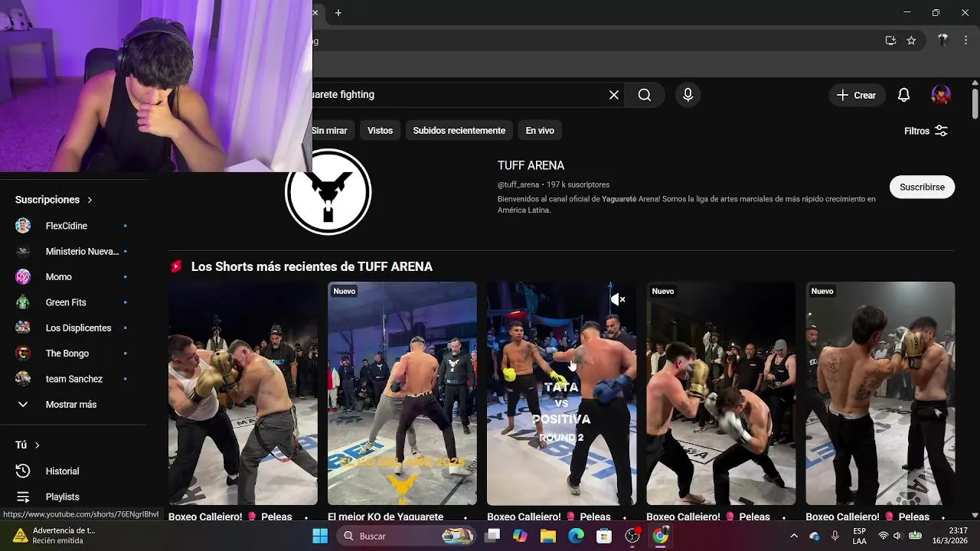Screen dimensions: 980x551
Task: Open the volume icon in system tray
Action: (897, 536)
